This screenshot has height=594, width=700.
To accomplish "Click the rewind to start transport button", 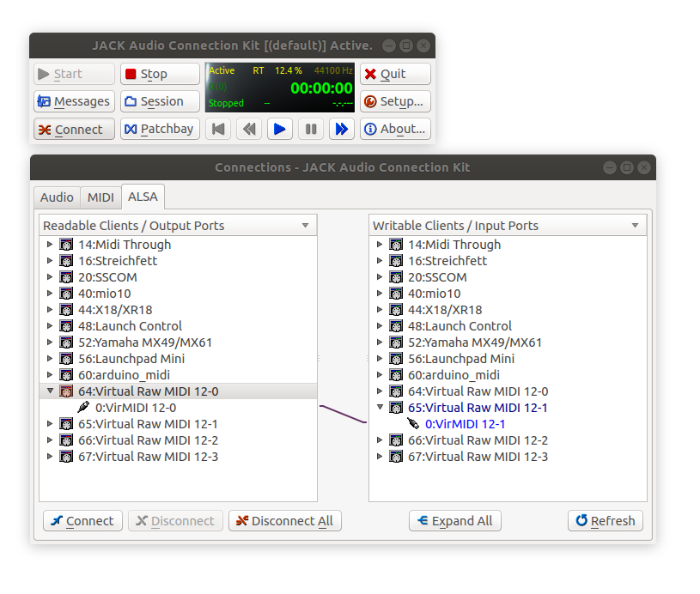I will tap(218, 129).
